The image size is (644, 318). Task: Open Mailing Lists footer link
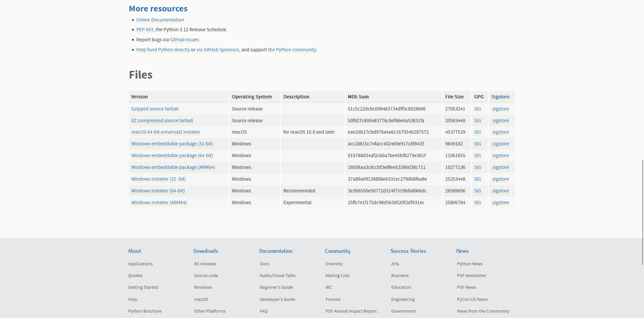pos(337,275)
